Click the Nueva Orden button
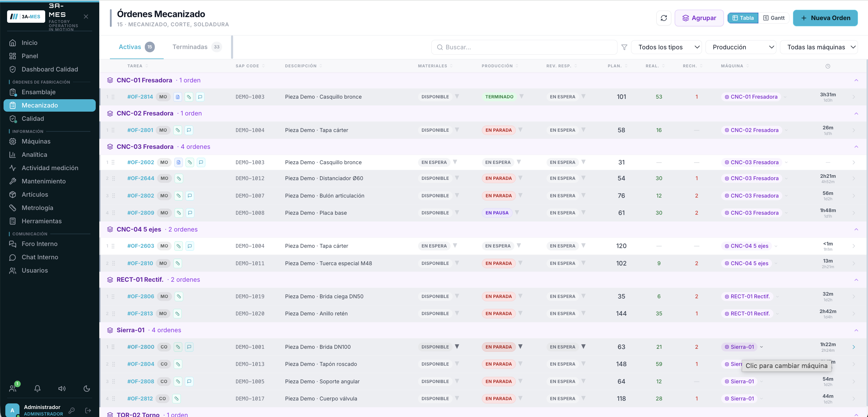Screen dimensions: 868x417 (x=825, y=18)
